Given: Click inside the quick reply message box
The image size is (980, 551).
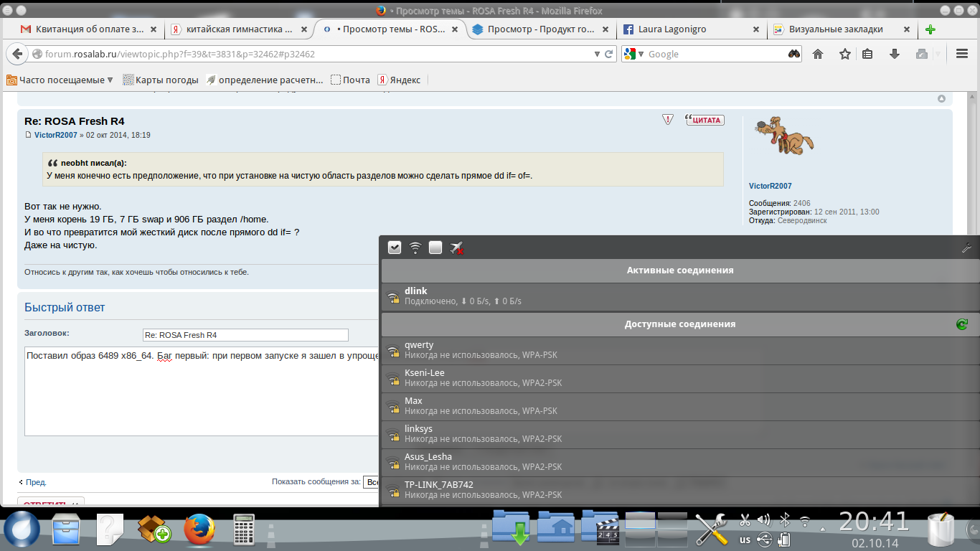Looking at the screenshot, I should [202, 391].
